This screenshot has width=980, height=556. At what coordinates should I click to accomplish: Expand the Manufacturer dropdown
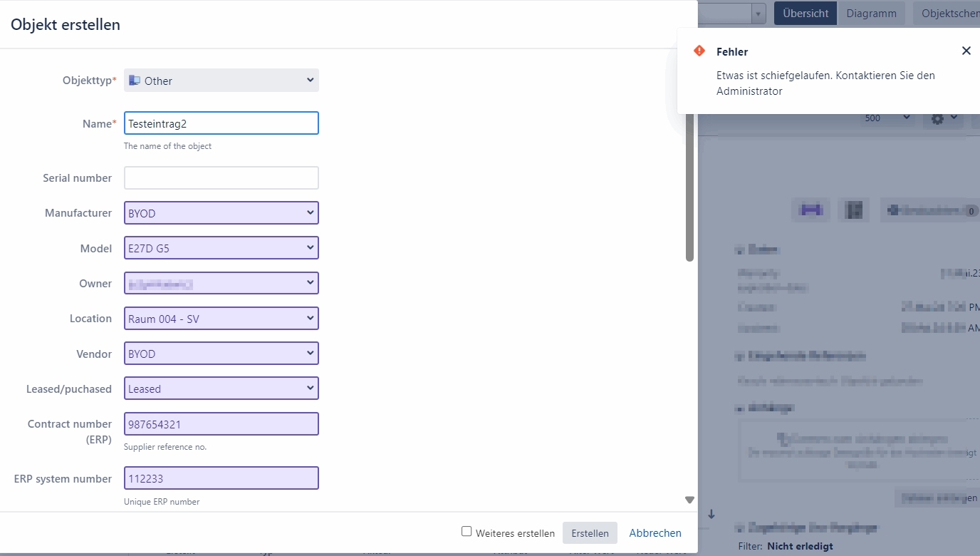221,212
